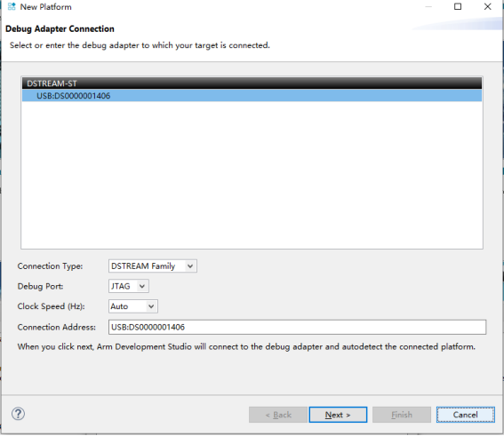504x436 pixels.
Task: Focus the Connection Address input field
Action: [x=297, y=327]
